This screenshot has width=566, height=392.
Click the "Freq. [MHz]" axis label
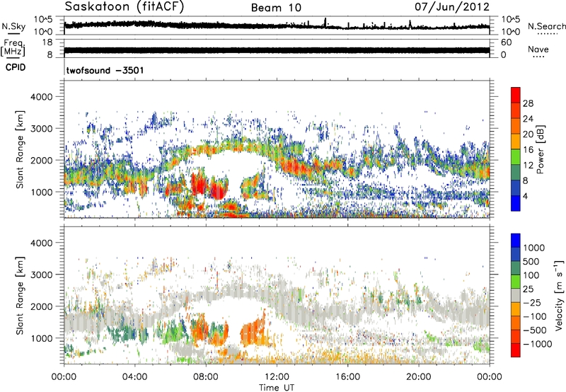(x=13, y=48)
